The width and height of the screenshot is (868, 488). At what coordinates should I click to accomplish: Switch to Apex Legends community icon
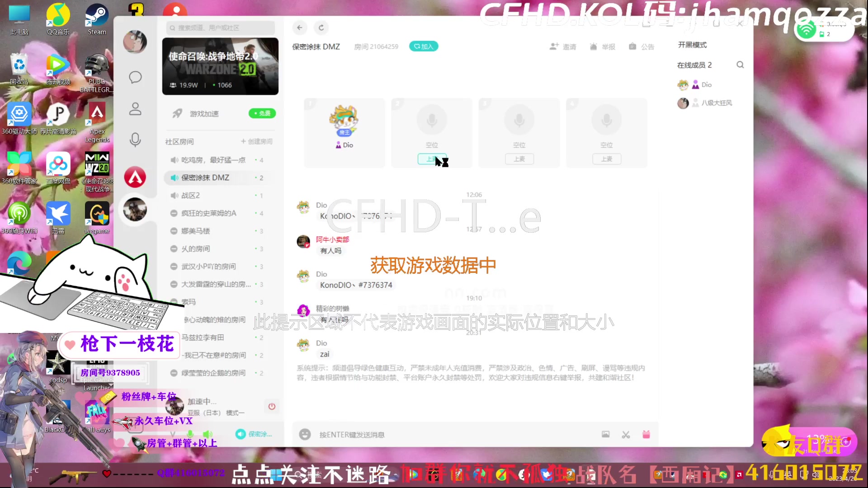[135, 177]
